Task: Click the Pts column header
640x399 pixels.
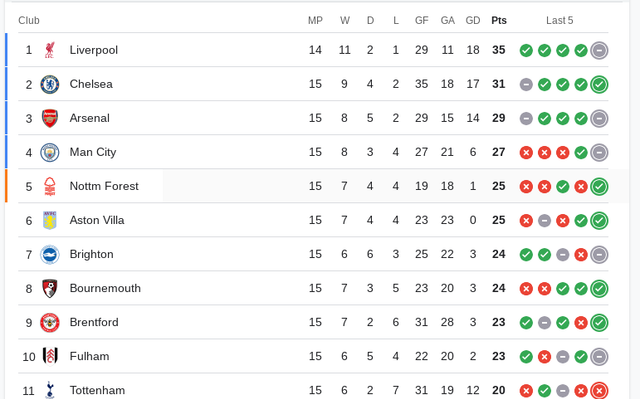Action: [x=499, y=20]
